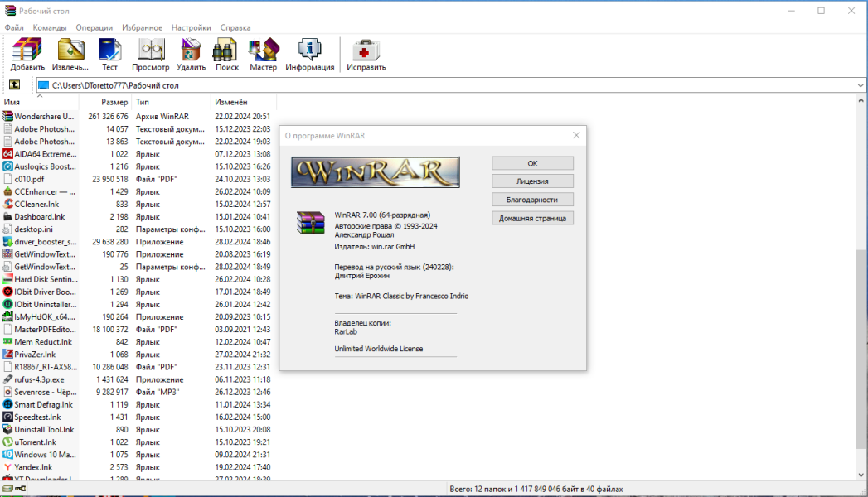868x497 pixels.
Task: Select the c010.pdf file in list
Action: pyautogui.click(x=29, y=179)
